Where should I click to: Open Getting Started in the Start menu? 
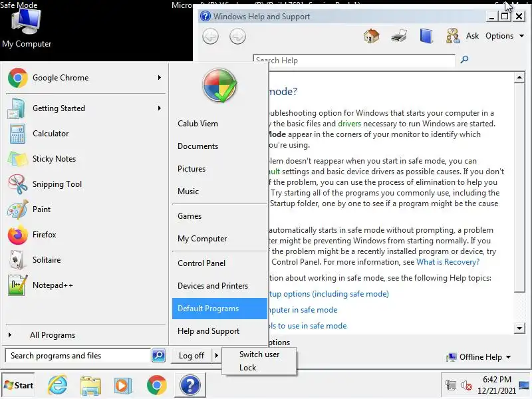85,108
